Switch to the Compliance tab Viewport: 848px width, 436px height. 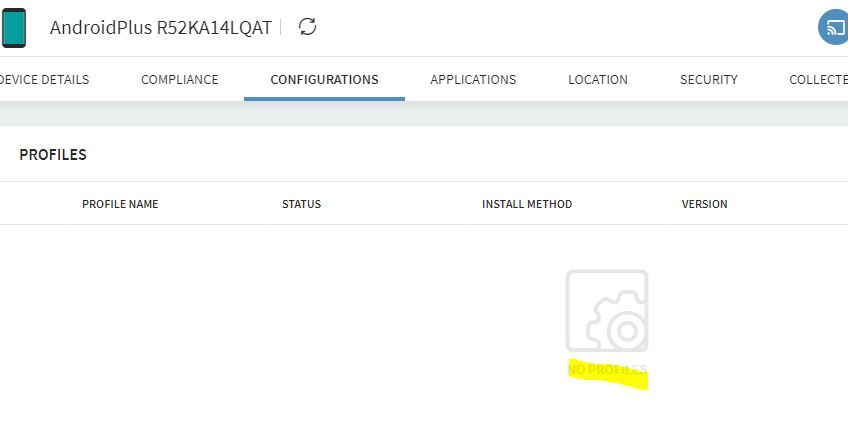[179, 80]
